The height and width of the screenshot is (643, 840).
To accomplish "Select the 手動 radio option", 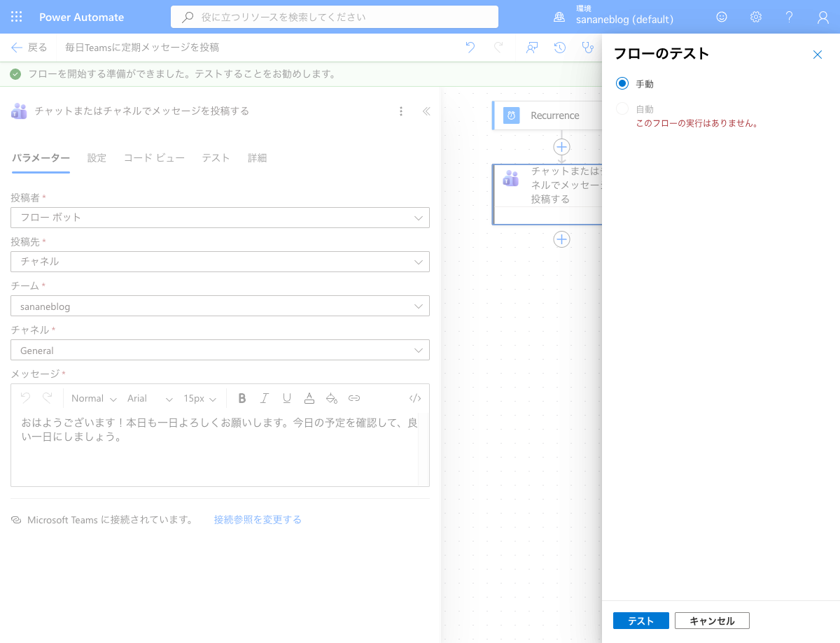I will tap(622, 84).
